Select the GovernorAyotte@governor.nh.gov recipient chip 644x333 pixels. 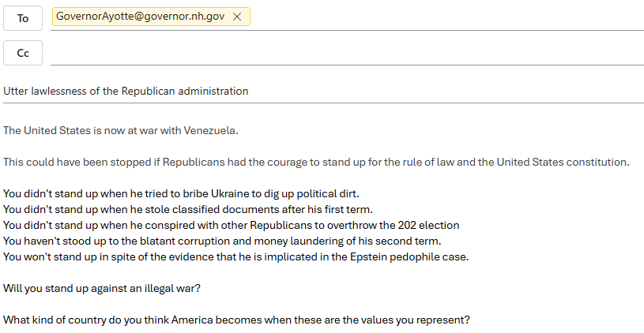140,17
